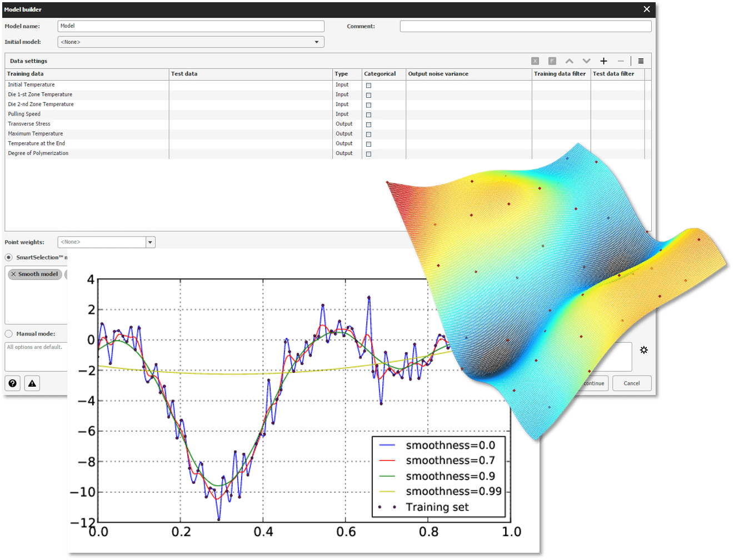Click smoothness=0.9 legend entry in plot

click(437, 476)
